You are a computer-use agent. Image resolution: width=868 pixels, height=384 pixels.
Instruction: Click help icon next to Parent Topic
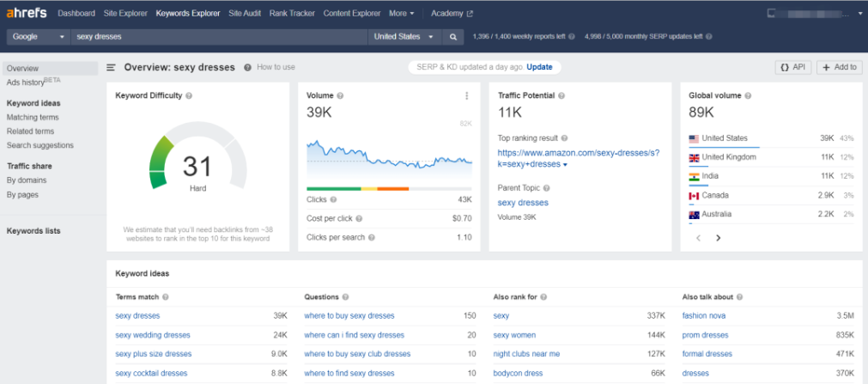[x=546, y=188]
